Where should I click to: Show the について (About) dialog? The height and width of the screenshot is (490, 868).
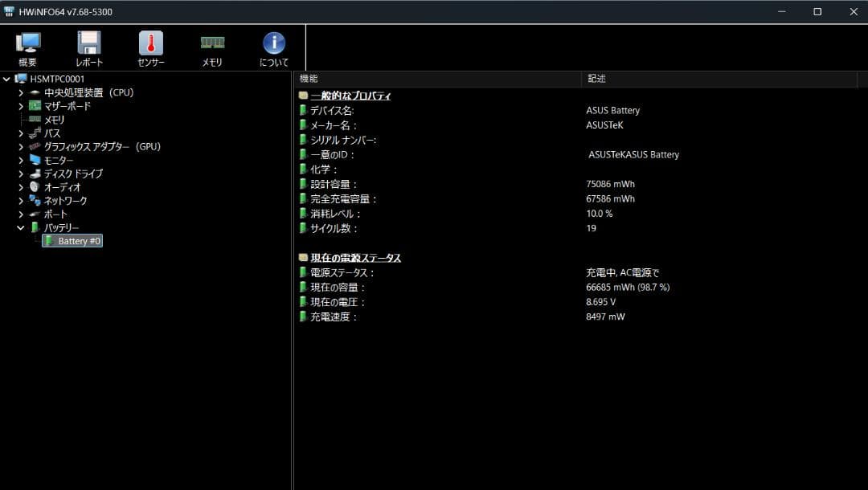pos(272,47)
